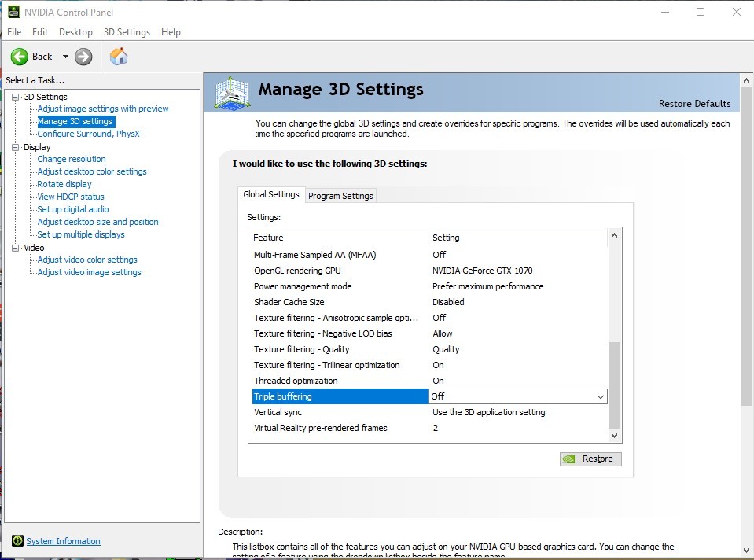Viewport: 754px width, 560px height.
Task: Open Adjust desktop color settings
Action: [x=92, y=171]
